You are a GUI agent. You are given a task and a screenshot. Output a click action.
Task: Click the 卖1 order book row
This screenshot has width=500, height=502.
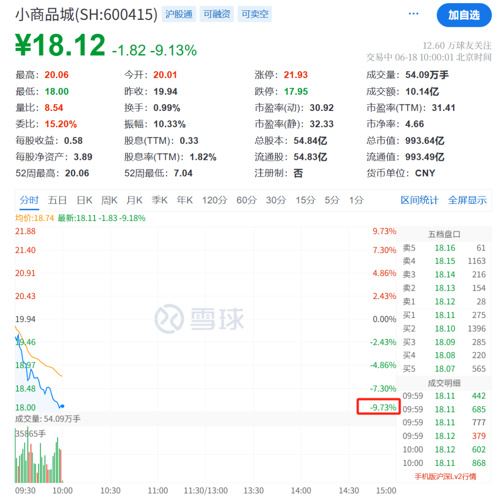click(444, 302)
